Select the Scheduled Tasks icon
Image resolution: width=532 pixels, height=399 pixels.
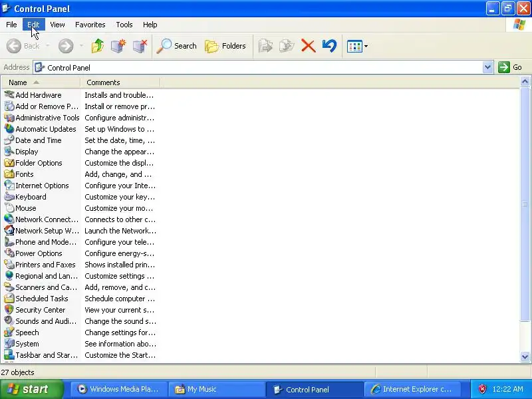[x=9, y=298]
